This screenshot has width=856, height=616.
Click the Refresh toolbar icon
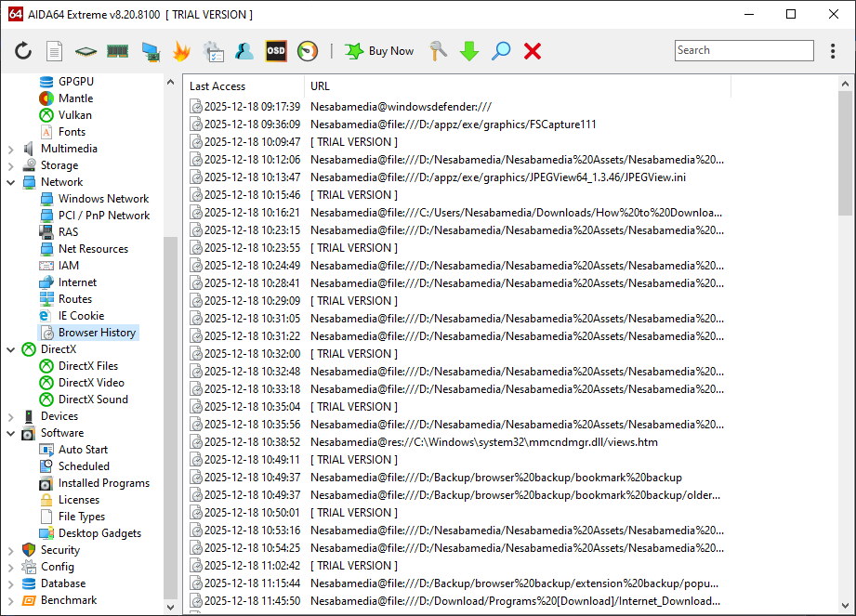point(23,51)
